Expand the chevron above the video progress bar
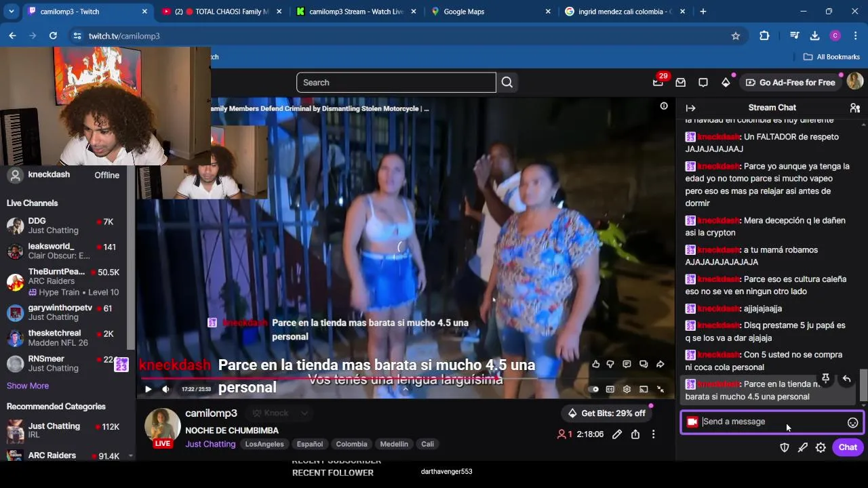 [x=406, y=389]
